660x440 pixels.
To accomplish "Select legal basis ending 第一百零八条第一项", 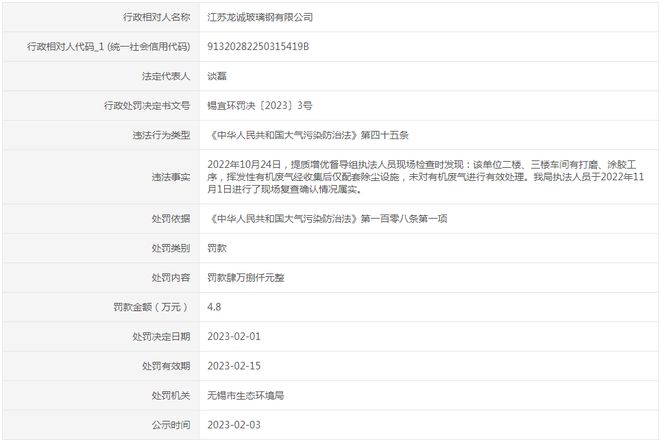I will tap(327, 219).
